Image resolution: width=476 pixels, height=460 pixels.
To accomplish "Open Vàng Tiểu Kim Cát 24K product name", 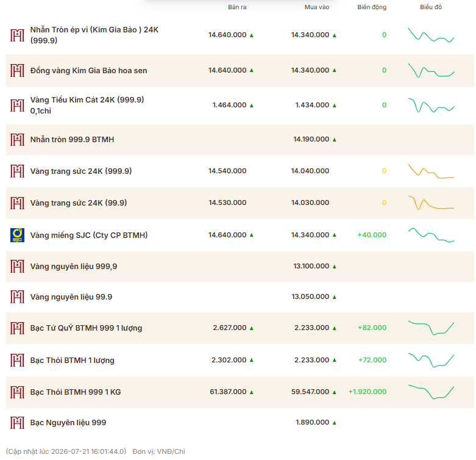I will [87, 105].
